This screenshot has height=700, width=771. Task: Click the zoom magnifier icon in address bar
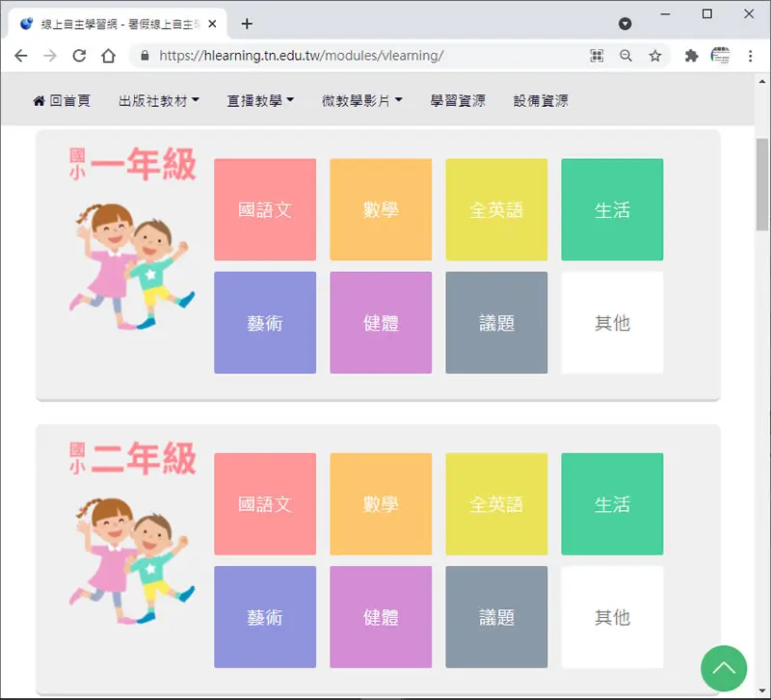point(625,56)
